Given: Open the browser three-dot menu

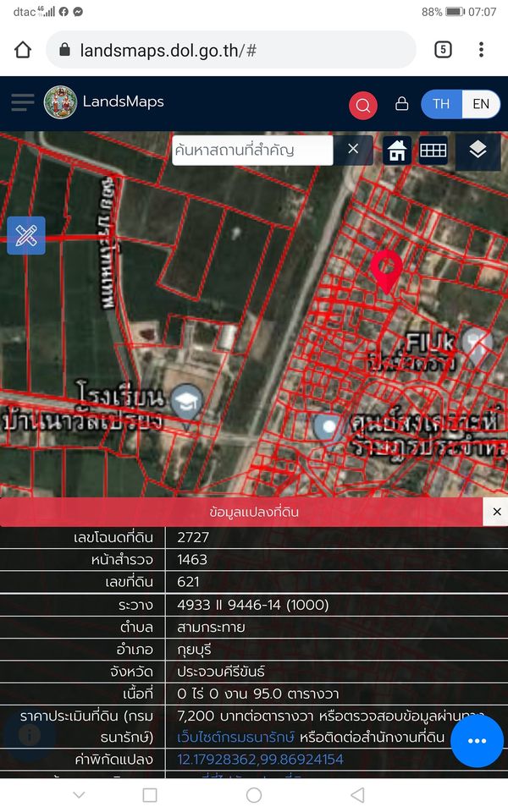Looking at the screenshot, I should pyautogui.click(x=481, y=50).
